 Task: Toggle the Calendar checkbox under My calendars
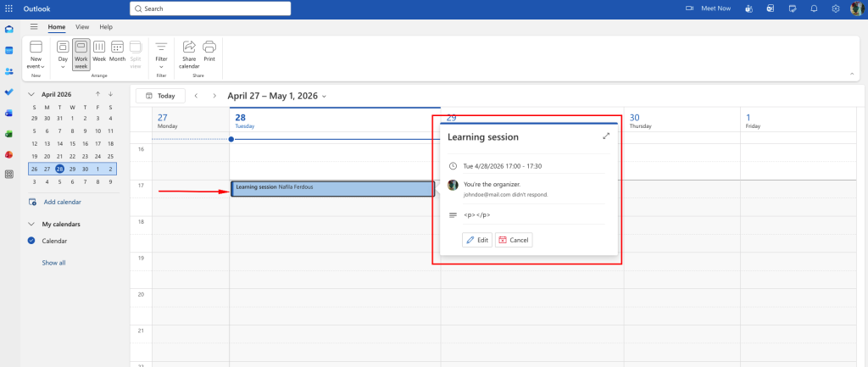point(32,241)
